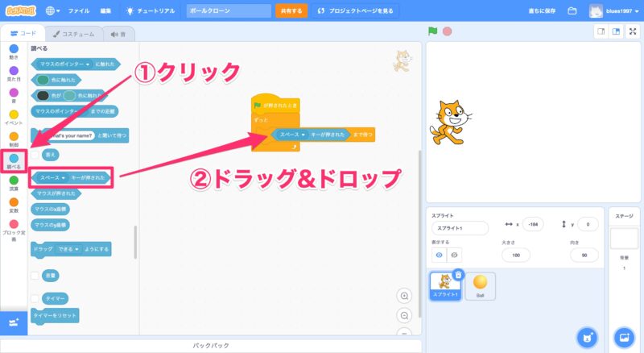Click the color swatch in 色に触れた block
This screenshot has width=644, height=353.
point(43,80)
